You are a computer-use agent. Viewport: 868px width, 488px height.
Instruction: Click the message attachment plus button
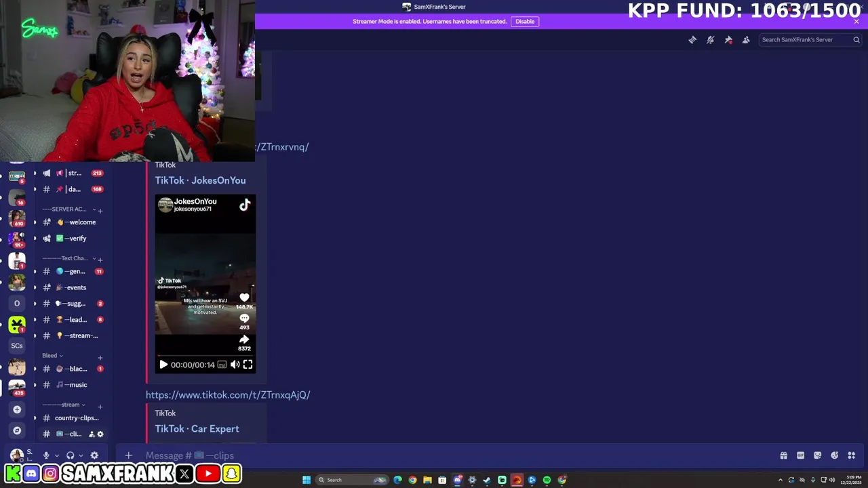(x=128, y=455)
